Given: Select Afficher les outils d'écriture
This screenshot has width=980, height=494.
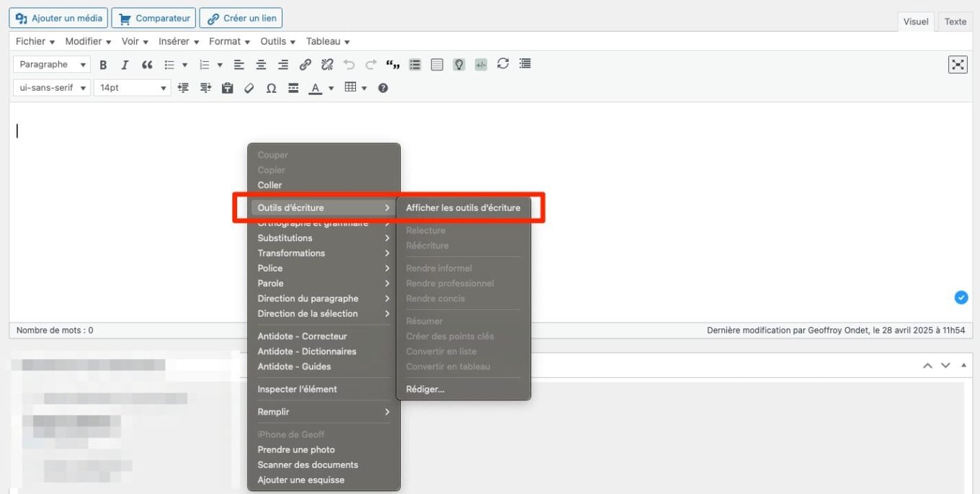Looking at the screenshot, I should coord(463,207).
